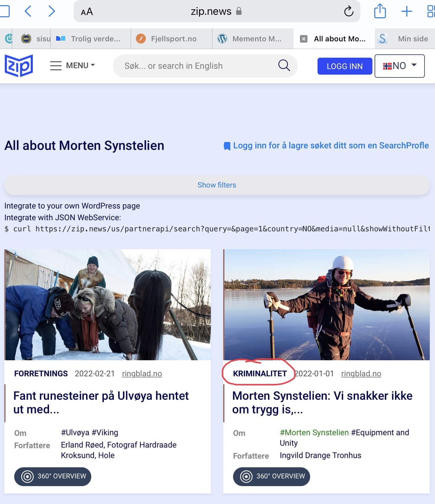Close the 'All about Mo...' tab

pos(304,39)
